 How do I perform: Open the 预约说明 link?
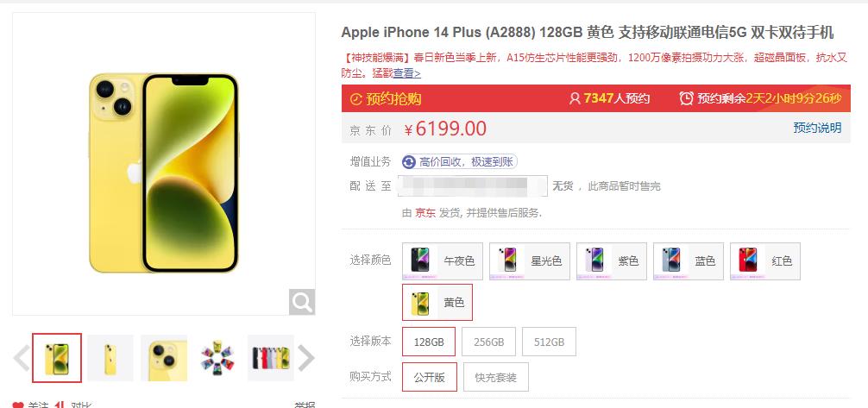817,128
